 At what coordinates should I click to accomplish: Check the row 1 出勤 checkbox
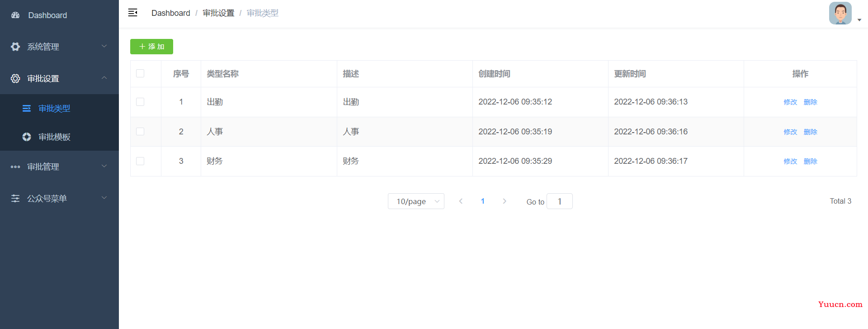(140, 102)
